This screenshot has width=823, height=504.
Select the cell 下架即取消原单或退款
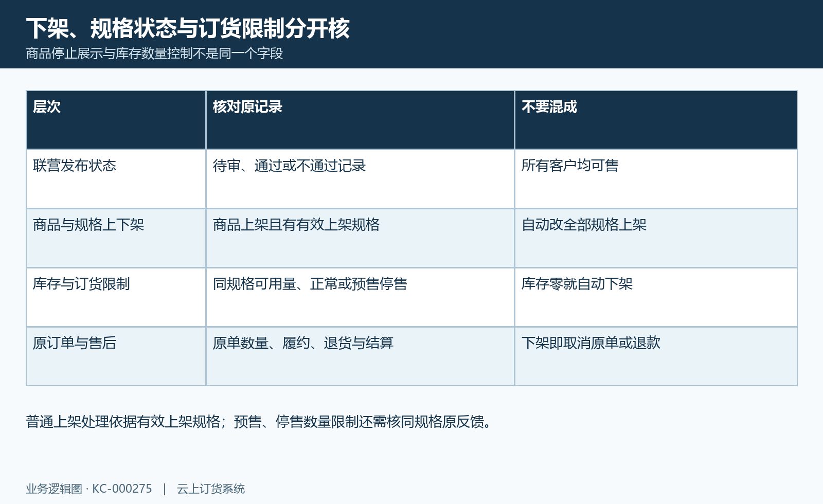pyautogui.click(x=656, y=356)
